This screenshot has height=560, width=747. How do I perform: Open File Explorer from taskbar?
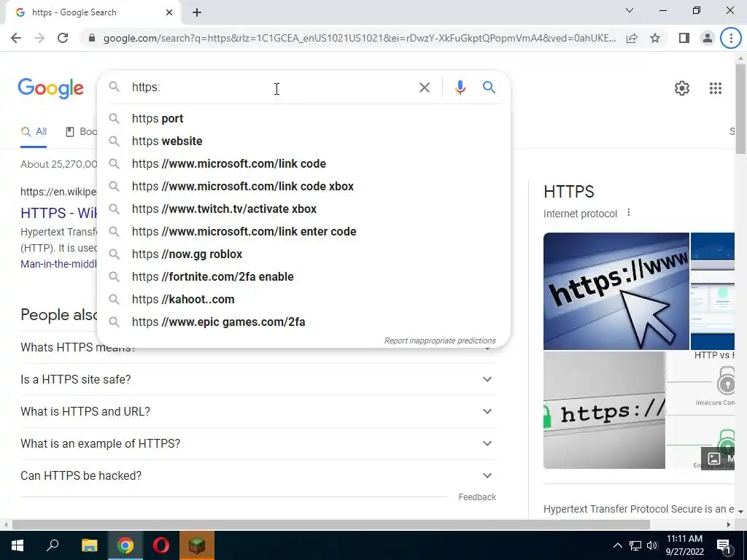pos(89,545)
